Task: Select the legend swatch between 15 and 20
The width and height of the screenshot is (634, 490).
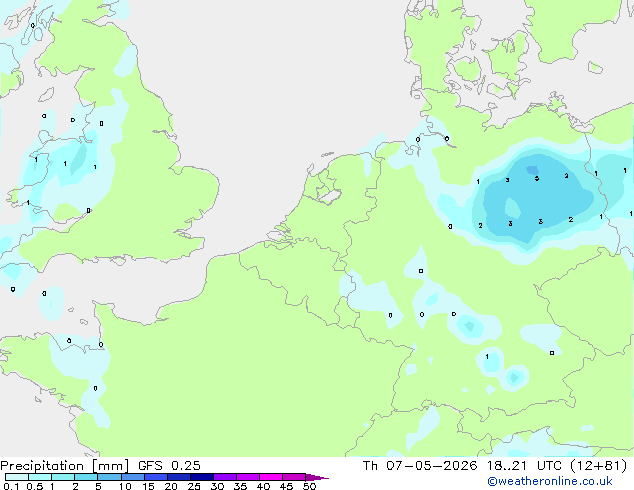Action: click(155, 477)
